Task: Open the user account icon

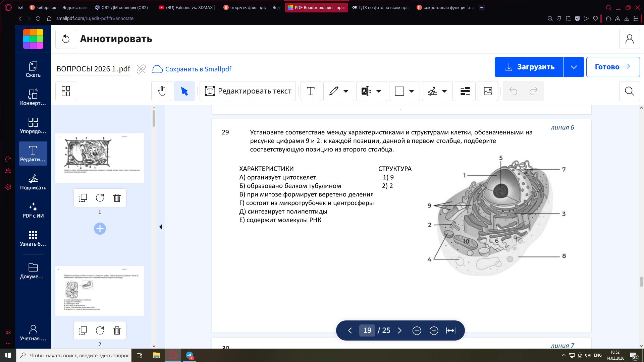Action: coord(629,39)
